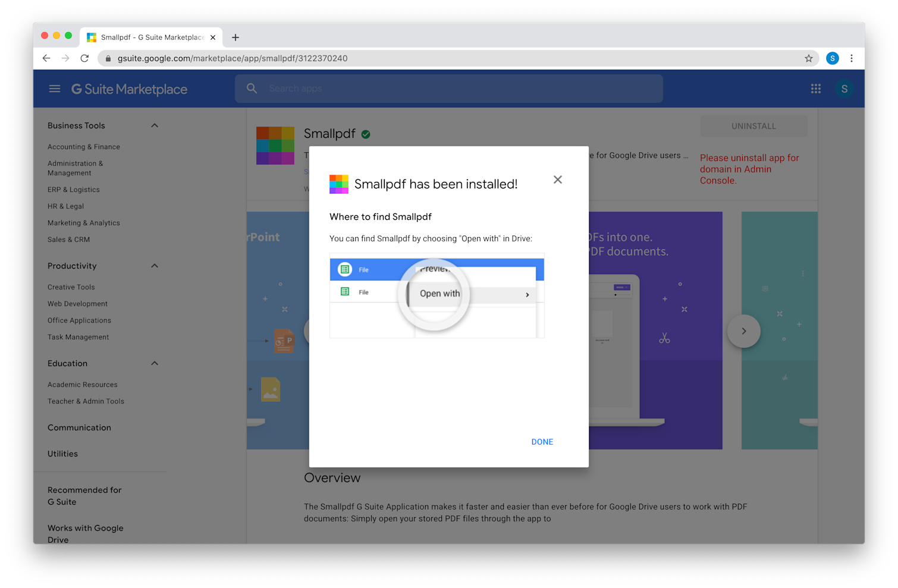Collapse the Business Tools section

tap(155, 125)
